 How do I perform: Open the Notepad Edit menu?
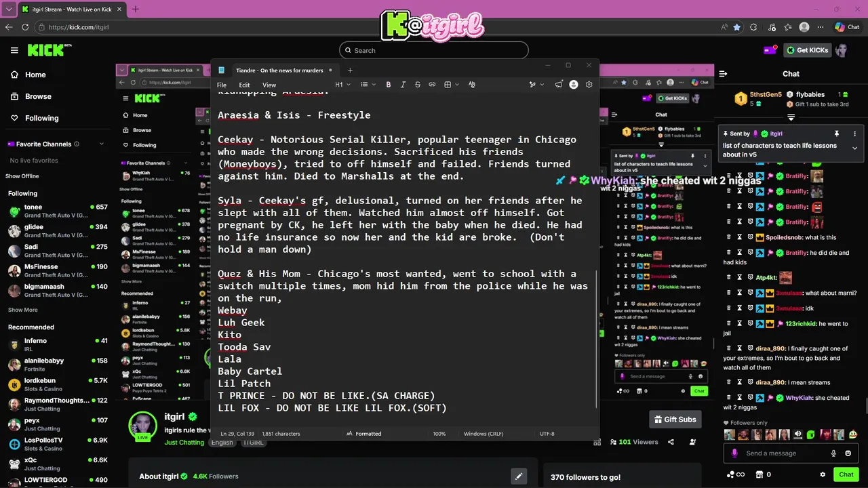[244, 85]
